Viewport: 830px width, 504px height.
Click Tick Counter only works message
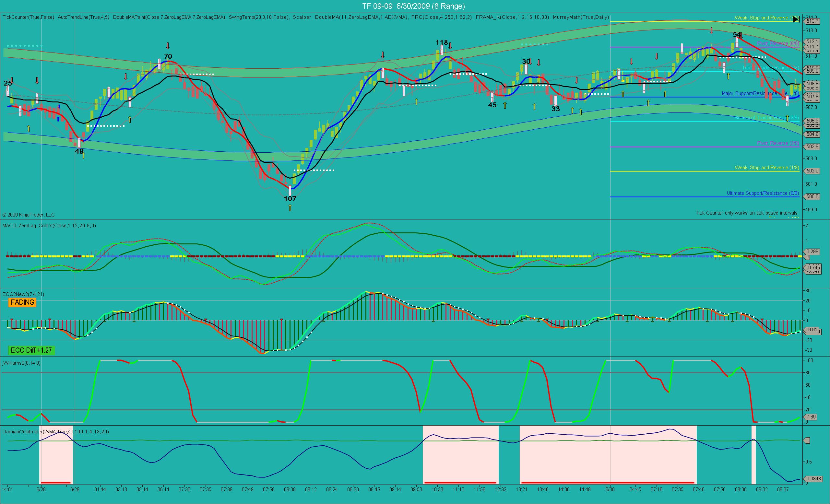click(x=746, y=213)
